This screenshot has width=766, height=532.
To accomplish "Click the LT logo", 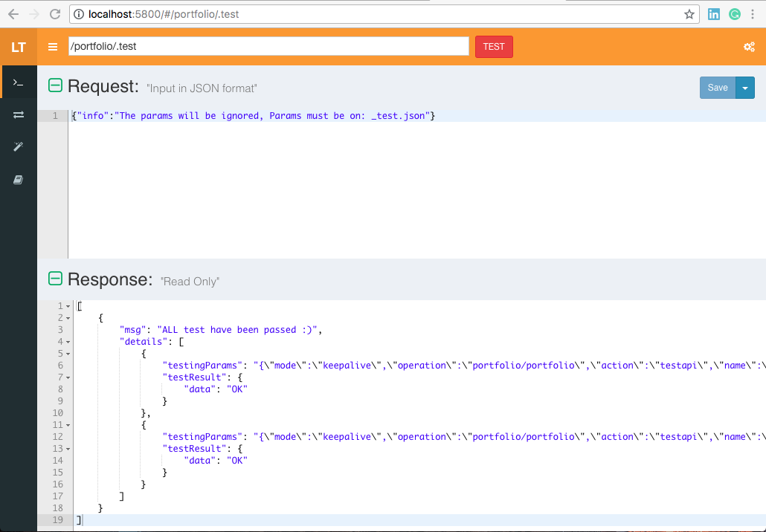I will [19, 47].
